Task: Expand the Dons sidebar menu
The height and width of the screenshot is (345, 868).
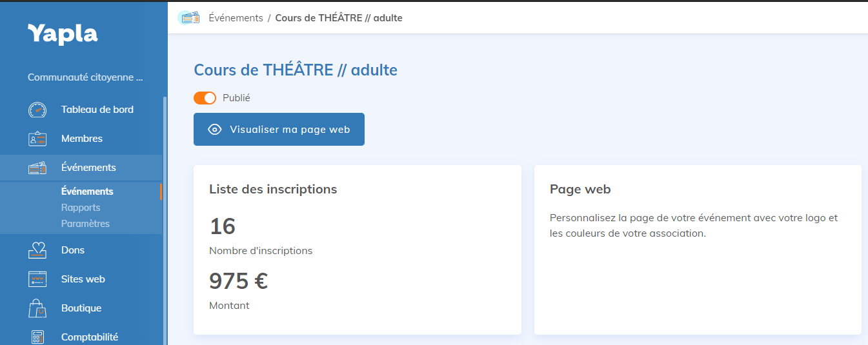Action: pos(73,250)
